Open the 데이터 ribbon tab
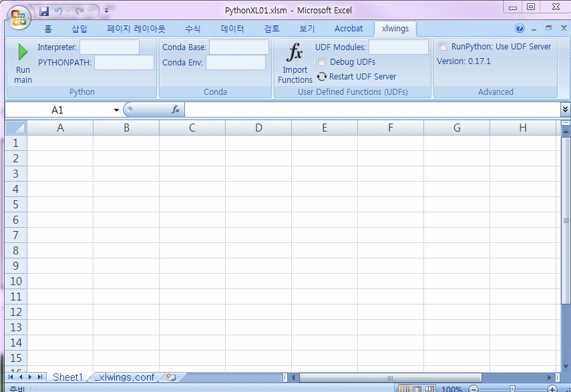571x392 pixels. tap(232, 29)
